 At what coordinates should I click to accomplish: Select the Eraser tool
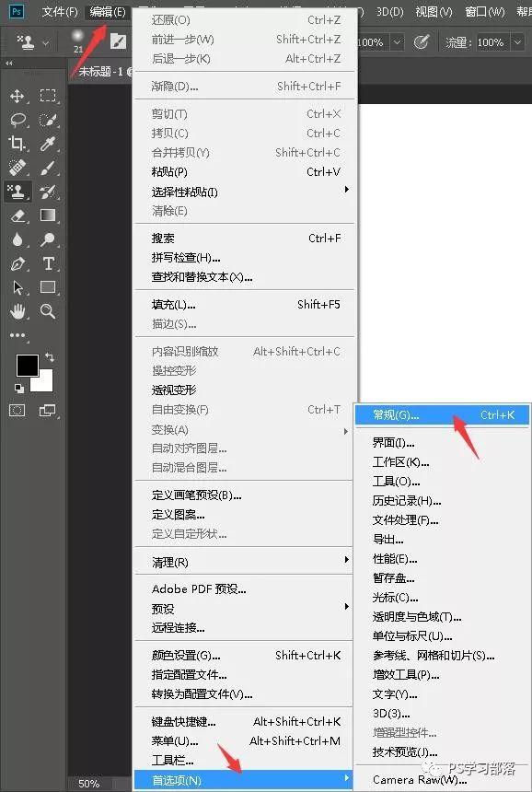tap(18, 215)
